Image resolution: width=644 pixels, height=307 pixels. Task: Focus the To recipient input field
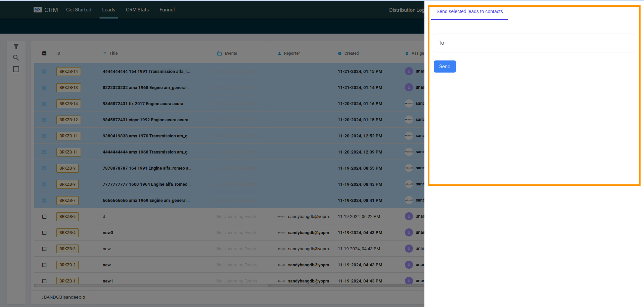click(x=534, y=43)
